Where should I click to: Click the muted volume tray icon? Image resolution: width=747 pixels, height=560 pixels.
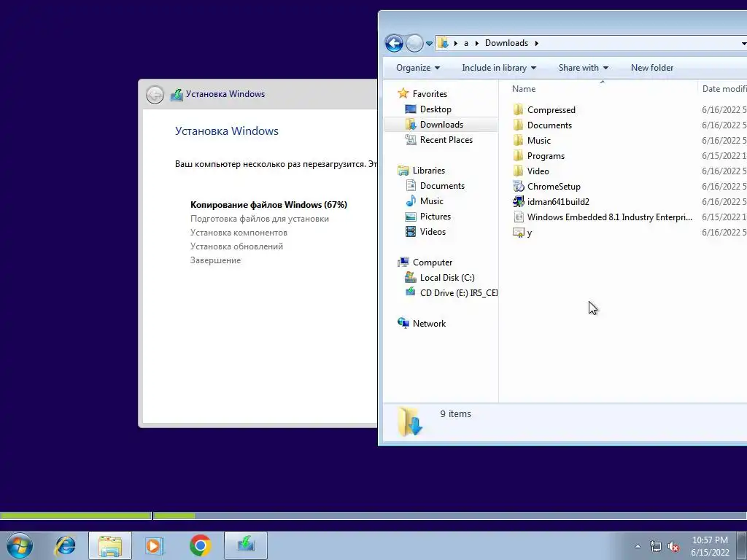[x=673, y=546]
